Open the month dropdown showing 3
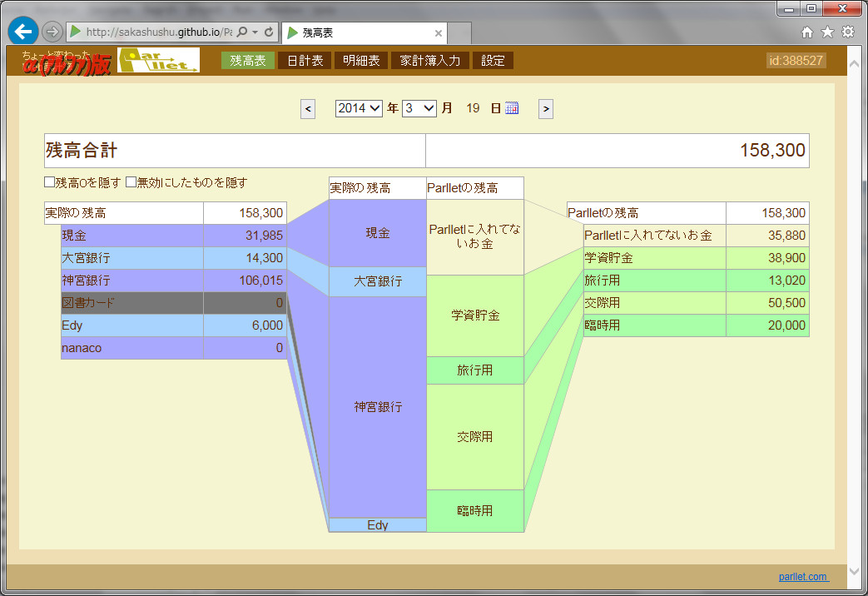 pos(420,108)
